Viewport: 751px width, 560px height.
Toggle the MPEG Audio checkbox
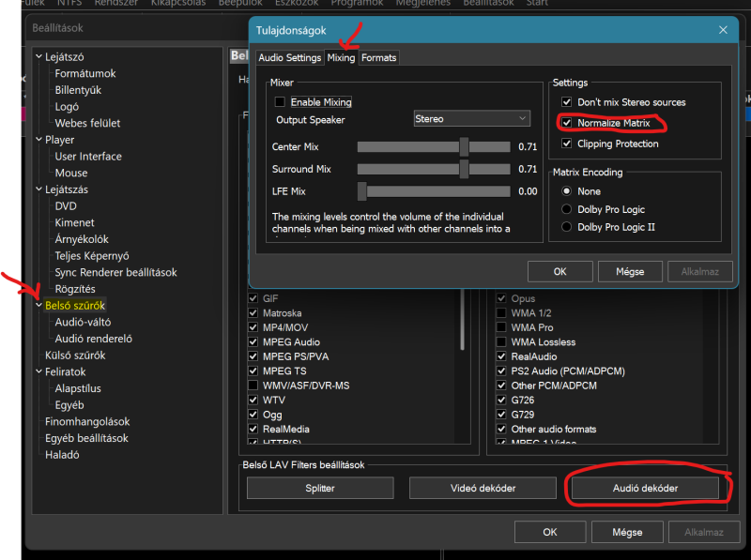(x=253, y=341)
